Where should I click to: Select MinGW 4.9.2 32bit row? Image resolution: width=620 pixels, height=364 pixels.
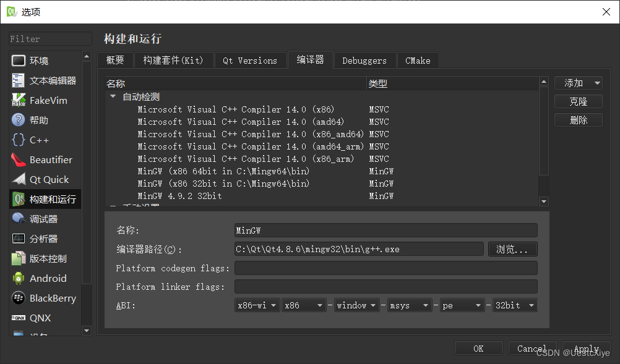322,196
